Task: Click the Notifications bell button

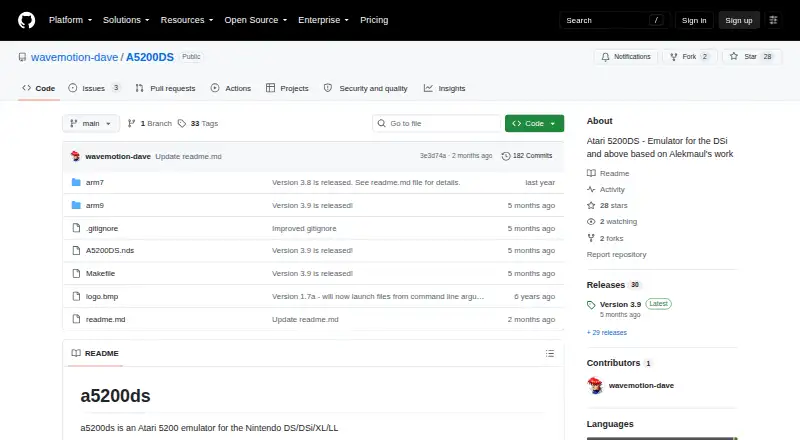Action: pos(626,57)
